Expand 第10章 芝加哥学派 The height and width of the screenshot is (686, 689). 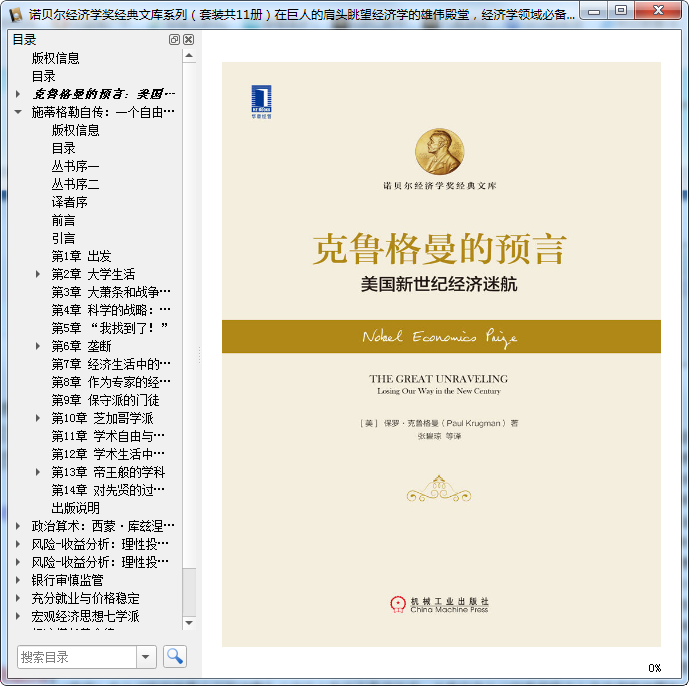click(x=38, y=418)
